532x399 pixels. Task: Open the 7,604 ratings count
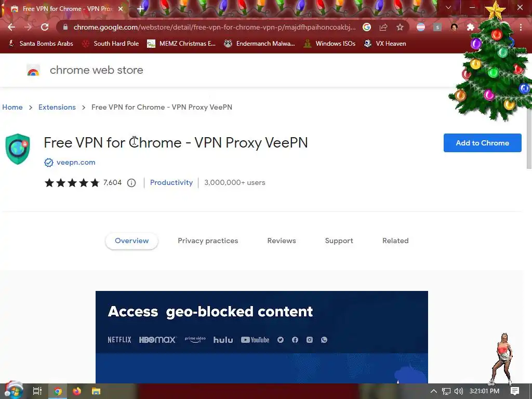112,182
